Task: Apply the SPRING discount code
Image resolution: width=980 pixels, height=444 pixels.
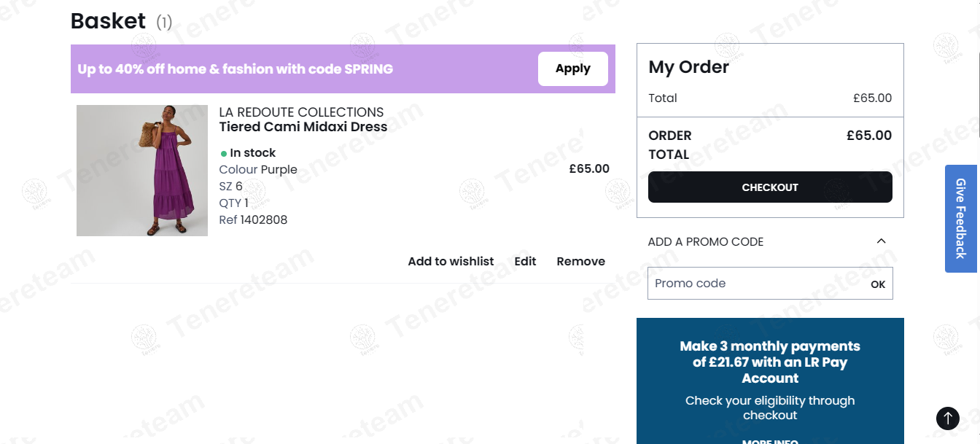Action: click(x=572, y=69)
